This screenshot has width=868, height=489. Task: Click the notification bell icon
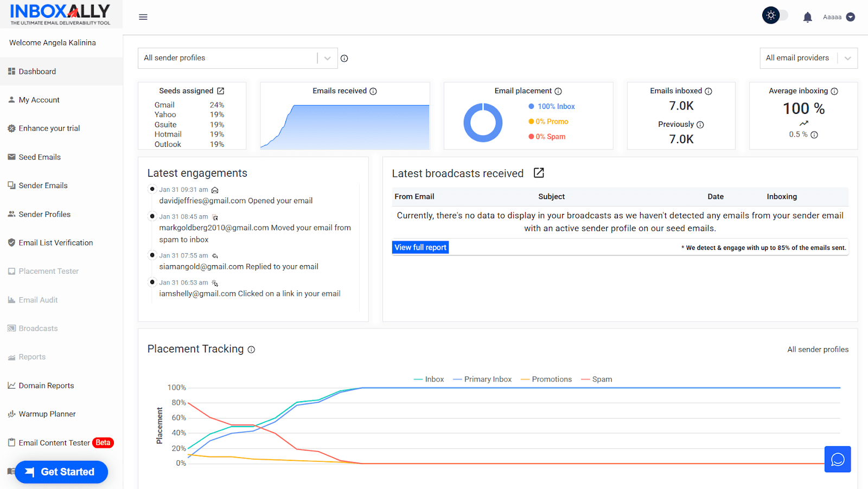click(807, 17)
